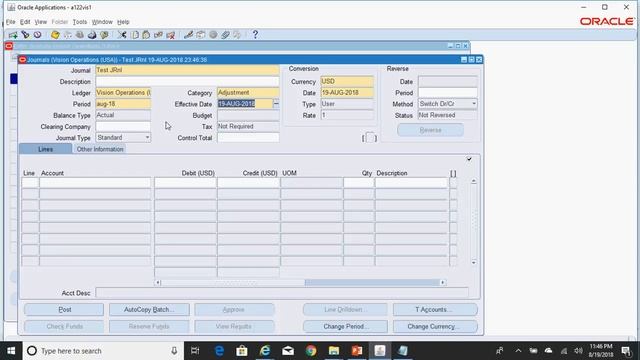Click the Currency USD field
The image size is (640, 360).
347,82
